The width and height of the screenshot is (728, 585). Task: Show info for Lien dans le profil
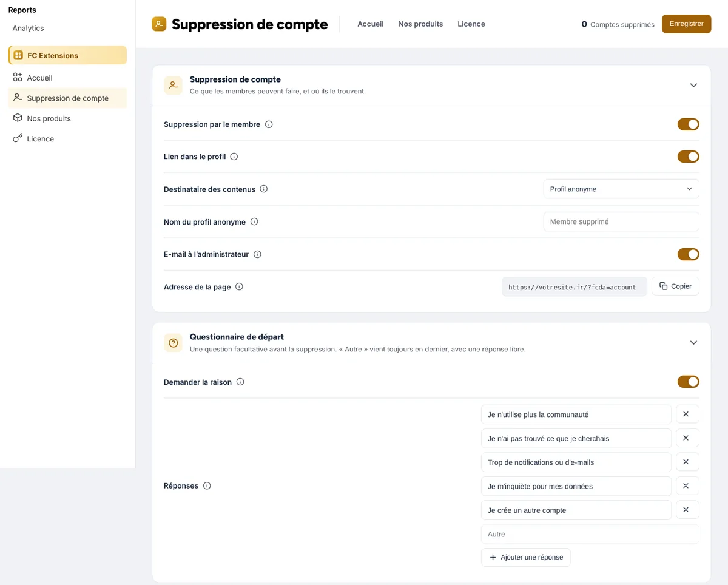click(234, 157)
